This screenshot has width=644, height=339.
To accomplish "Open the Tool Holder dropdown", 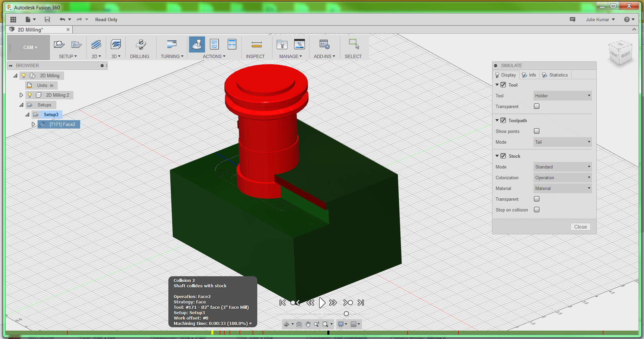I will click(x=562, y=96).
